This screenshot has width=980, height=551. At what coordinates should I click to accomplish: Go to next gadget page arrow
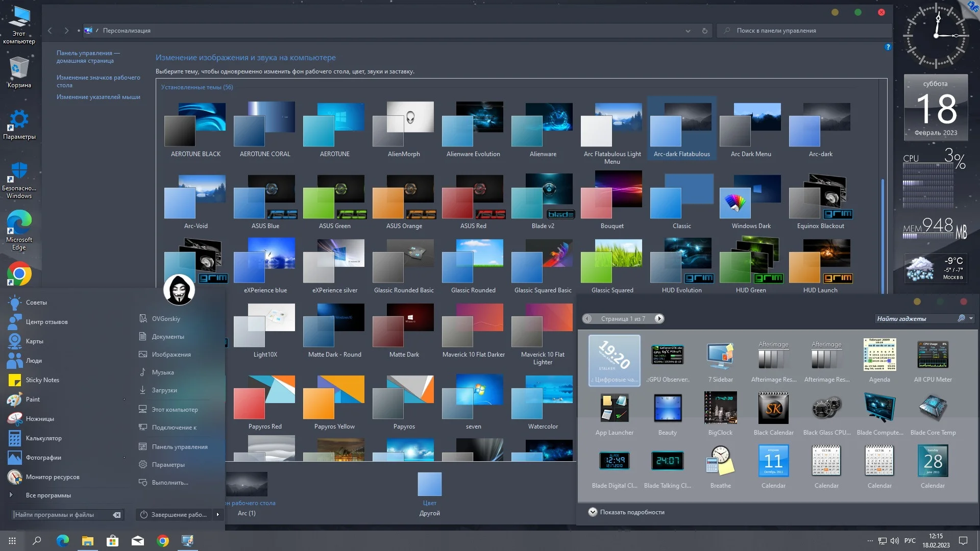click(x=659, y=319)
